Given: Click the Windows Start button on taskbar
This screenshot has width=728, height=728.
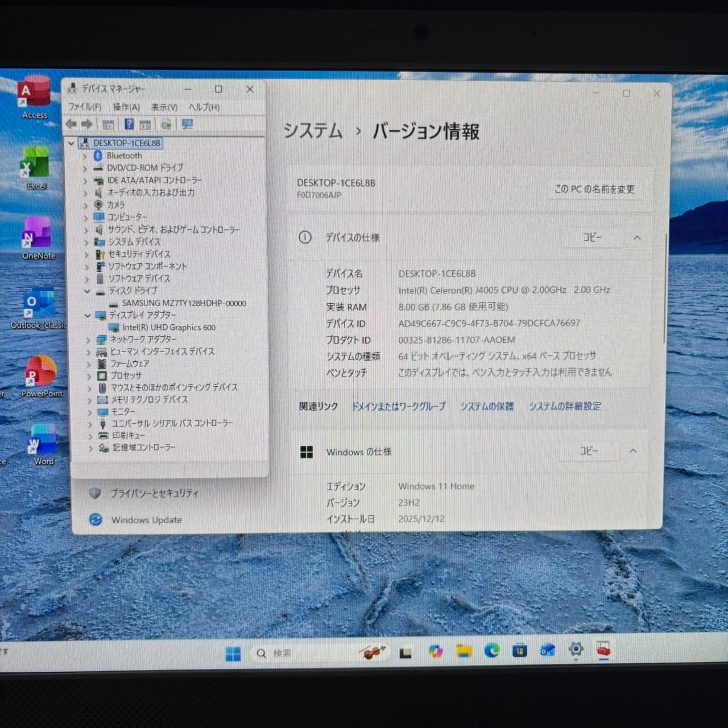Looking at the screenshot, I should (233, 653).
